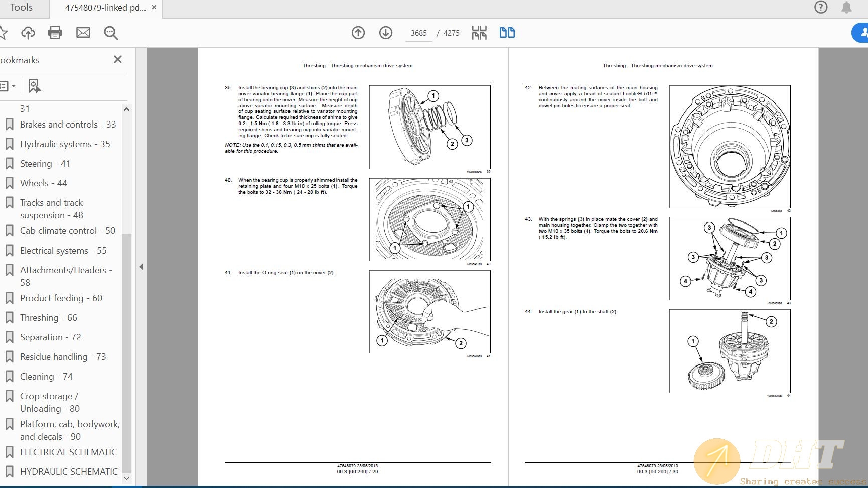Open the Platform, cab, bodywork, and decals bookmark
The image size is (868, 488).
[70, 430]
